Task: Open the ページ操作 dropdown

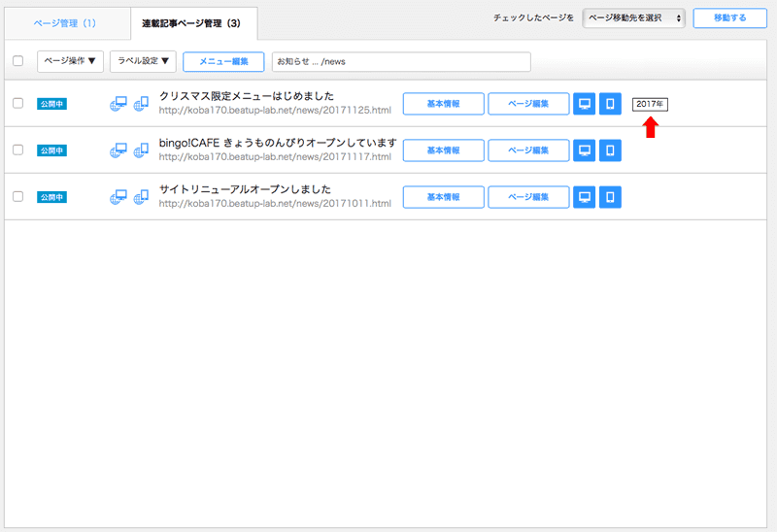Action: click(x=70, y=61)
